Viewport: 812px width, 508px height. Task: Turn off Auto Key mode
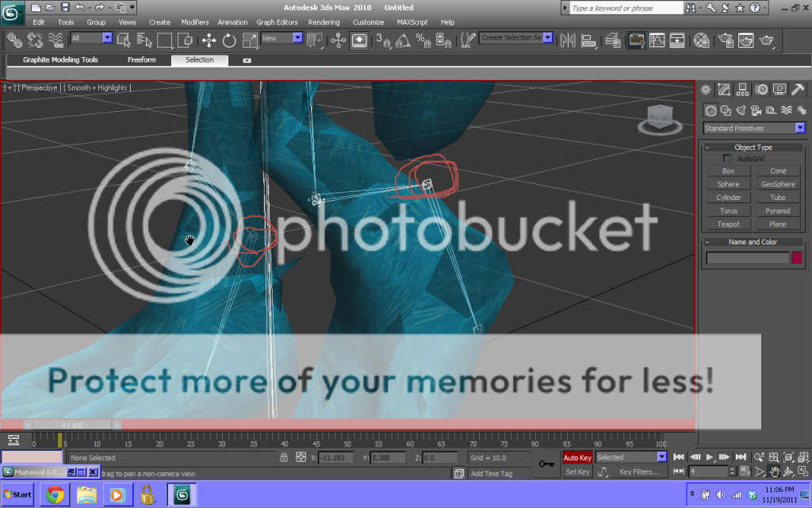577,458
